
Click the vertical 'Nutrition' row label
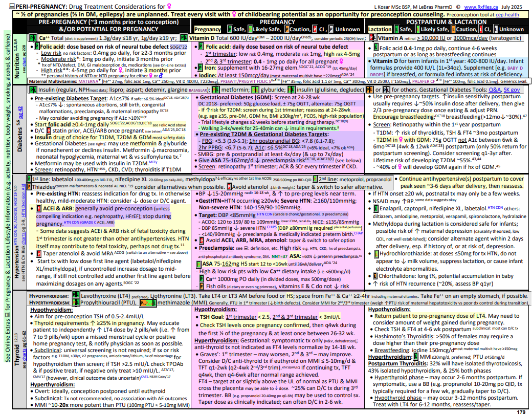17,66
